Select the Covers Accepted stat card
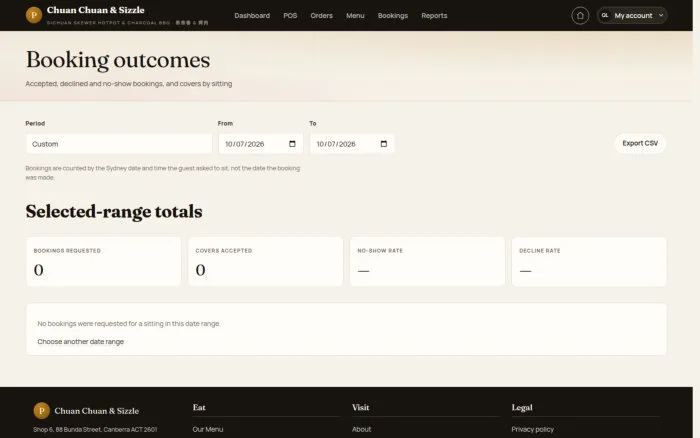Viewport: 700px width, 438px height. (266, 262)
